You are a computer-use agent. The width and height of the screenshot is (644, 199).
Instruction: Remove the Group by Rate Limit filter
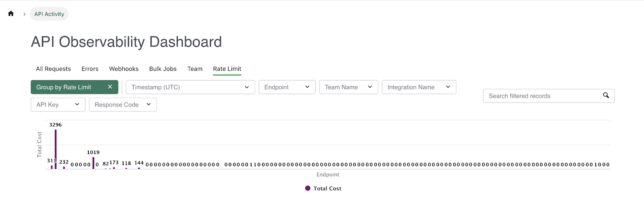110,87
